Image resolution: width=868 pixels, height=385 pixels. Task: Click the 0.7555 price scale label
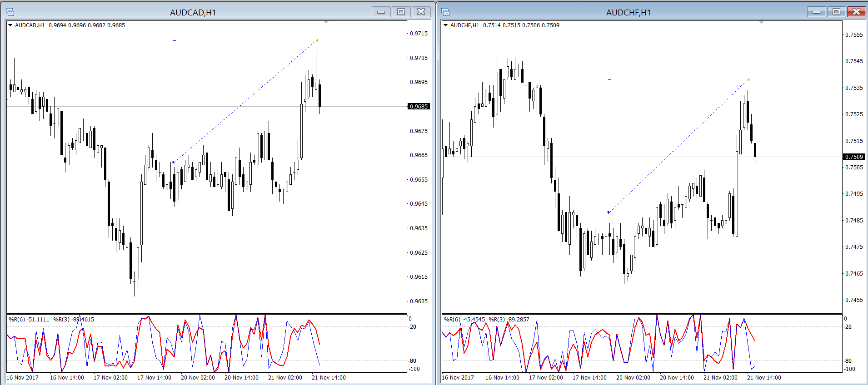tap(854, 35)
